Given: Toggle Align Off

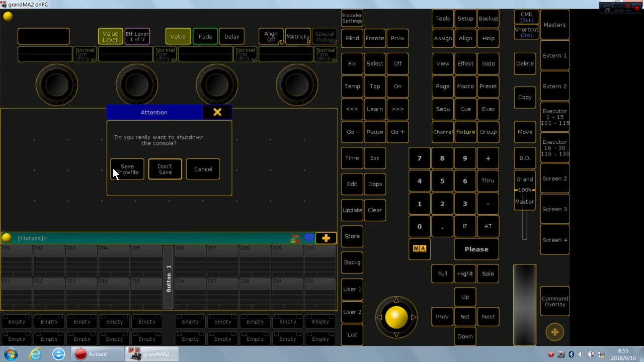Looking at the screenshot, I should 271,37.
